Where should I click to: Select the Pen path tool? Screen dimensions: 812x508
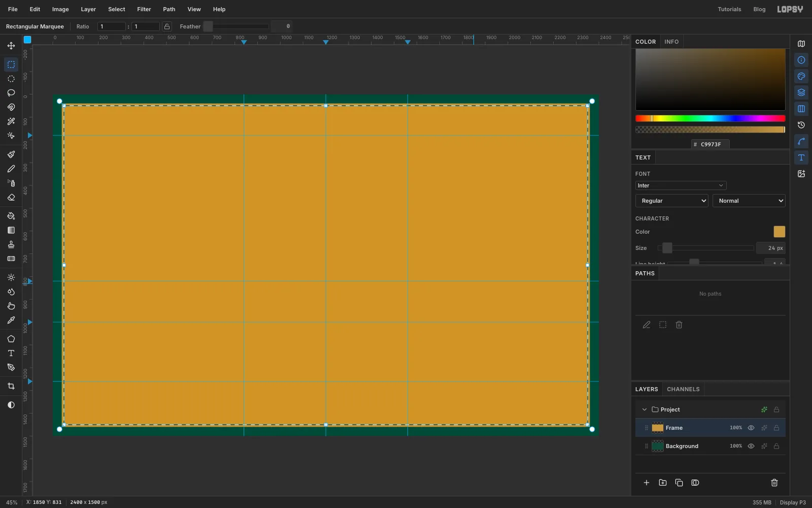(x=11, y=367)
